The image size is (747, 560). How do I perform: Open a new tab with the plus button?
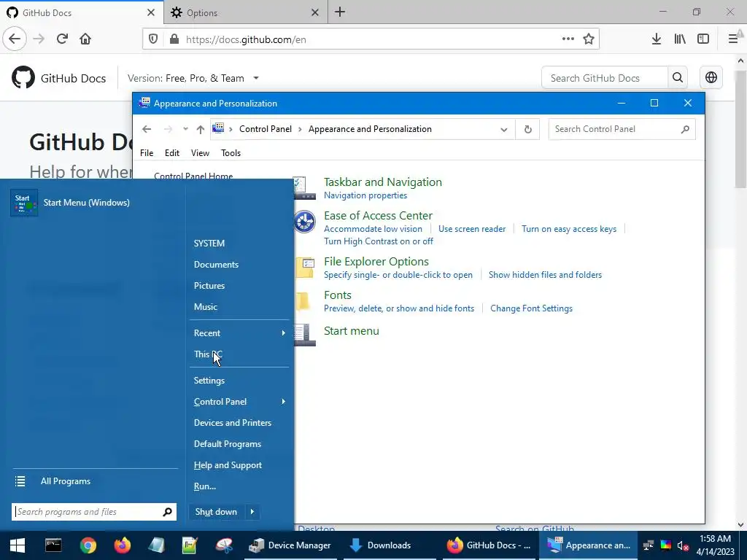340,12
